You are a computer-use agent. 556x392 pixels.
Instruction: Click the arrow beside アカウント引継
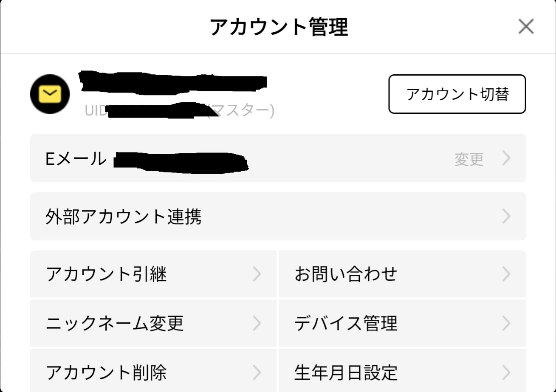[257, 274]
